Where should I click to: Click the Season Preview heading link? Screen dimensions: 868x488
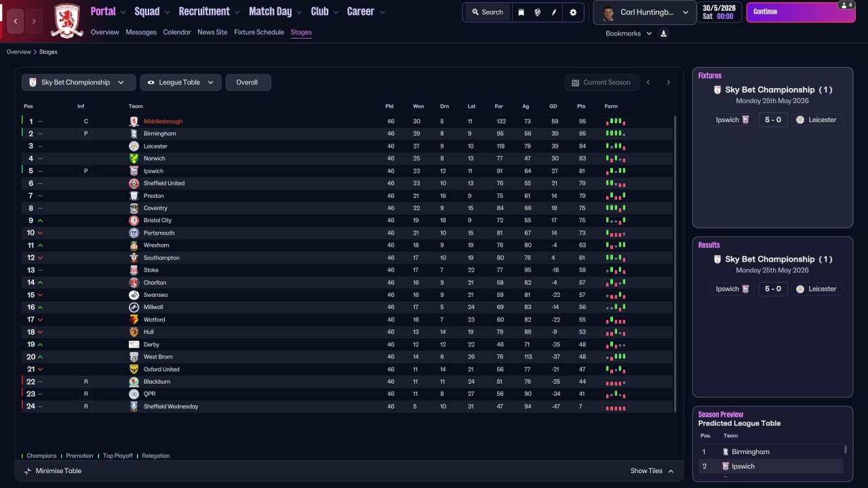coord(721,414)
